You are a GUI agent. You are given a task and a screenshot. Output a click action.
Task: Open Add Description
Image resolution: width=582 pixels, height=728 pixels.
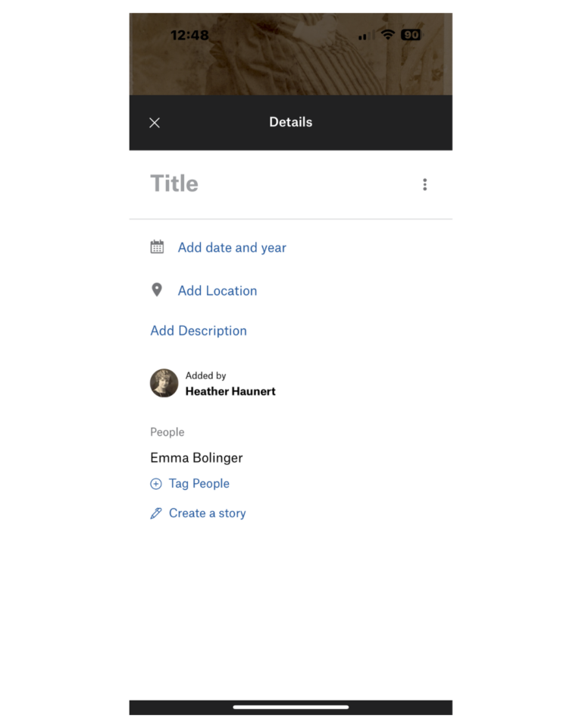click(x=199, y=331)
